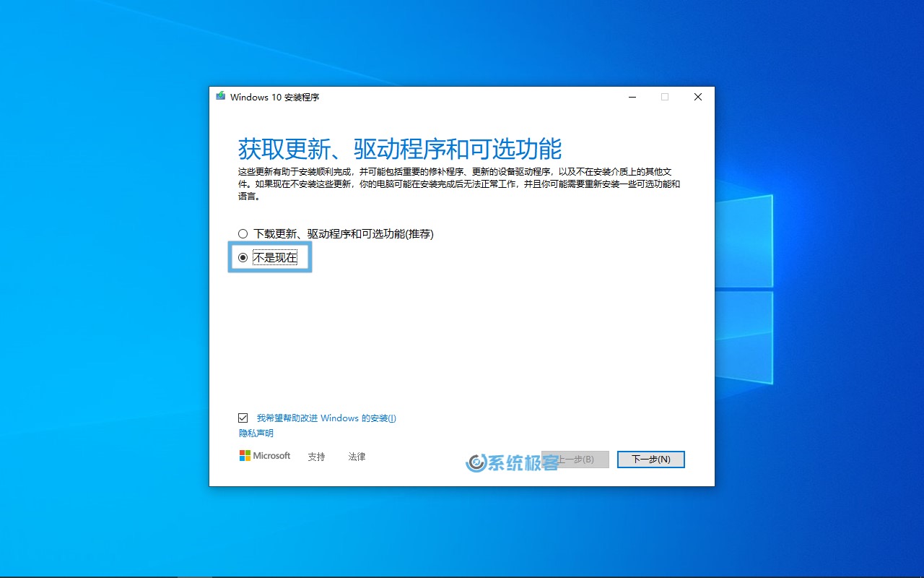
Task: Open the 法律 link
Action: pos(357,457)
